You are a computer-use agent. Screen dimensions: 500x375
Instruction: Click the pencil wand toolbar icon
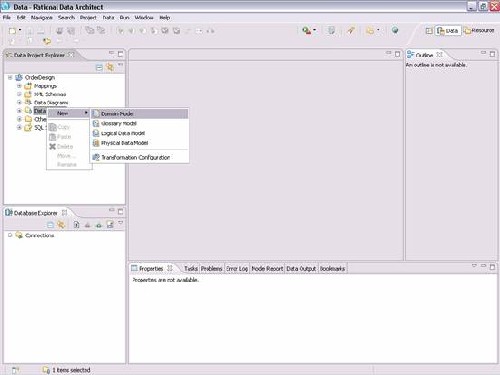click(351, 31)
